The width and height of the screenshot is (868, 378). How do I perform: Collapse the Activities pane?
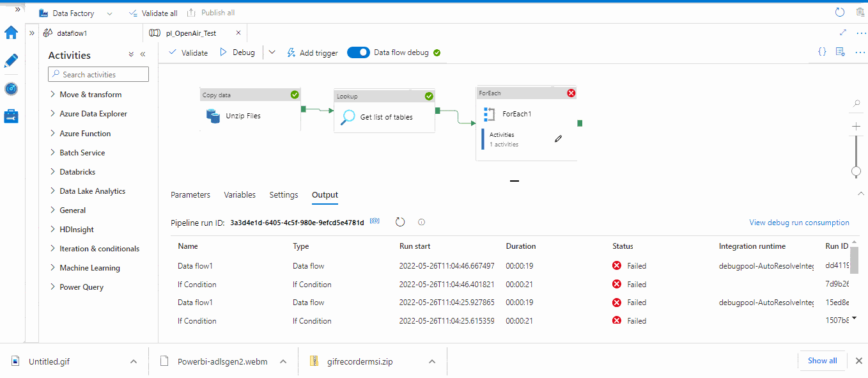tap(143, 55)
